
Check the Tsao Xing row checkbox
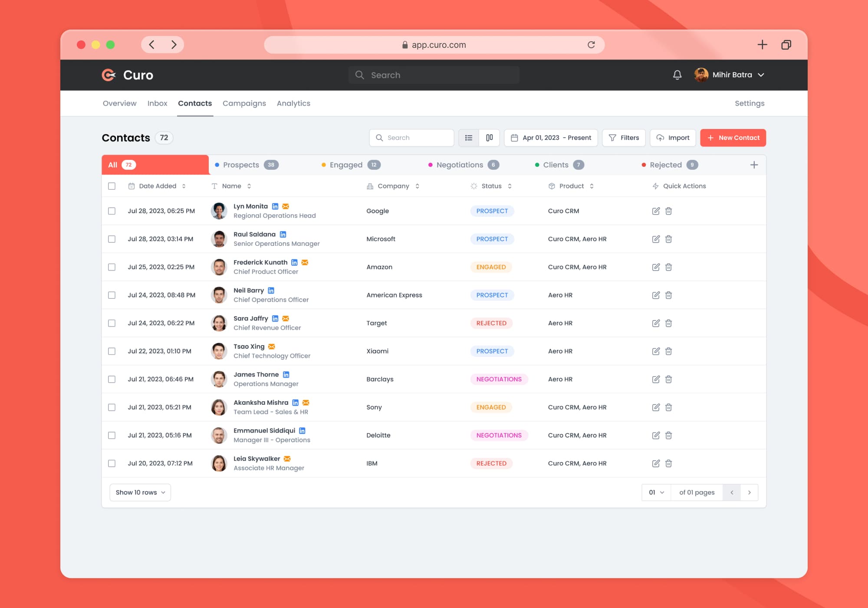click(x=112, y=351)
